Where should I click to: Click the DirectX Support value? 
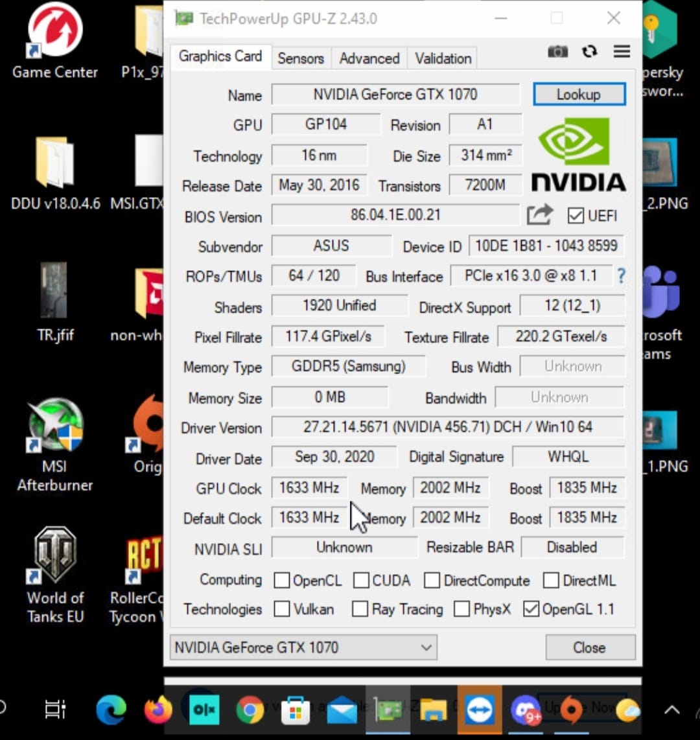572,305
